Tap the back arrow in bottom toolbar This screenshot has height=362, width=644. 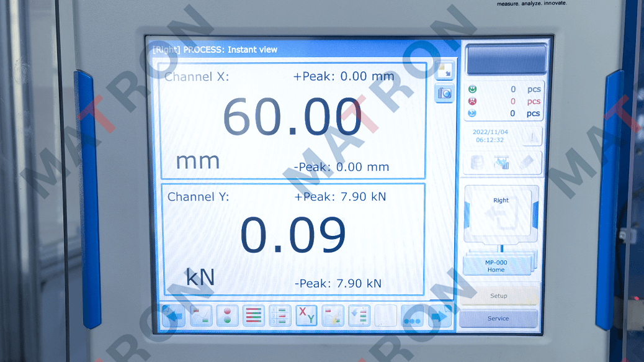click(173, 316)
